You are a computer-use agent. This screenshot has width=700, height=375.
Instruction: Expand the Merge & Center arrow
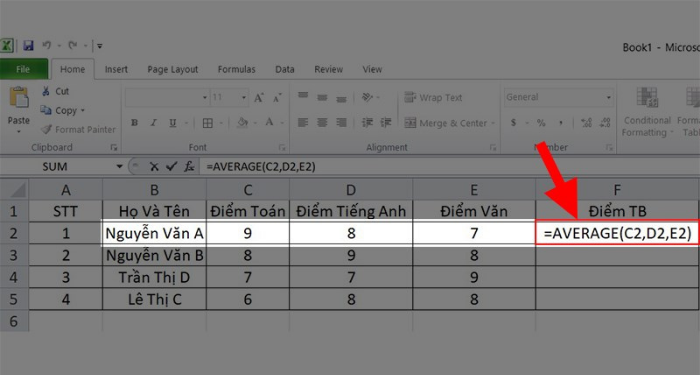(x=493, y=123)
